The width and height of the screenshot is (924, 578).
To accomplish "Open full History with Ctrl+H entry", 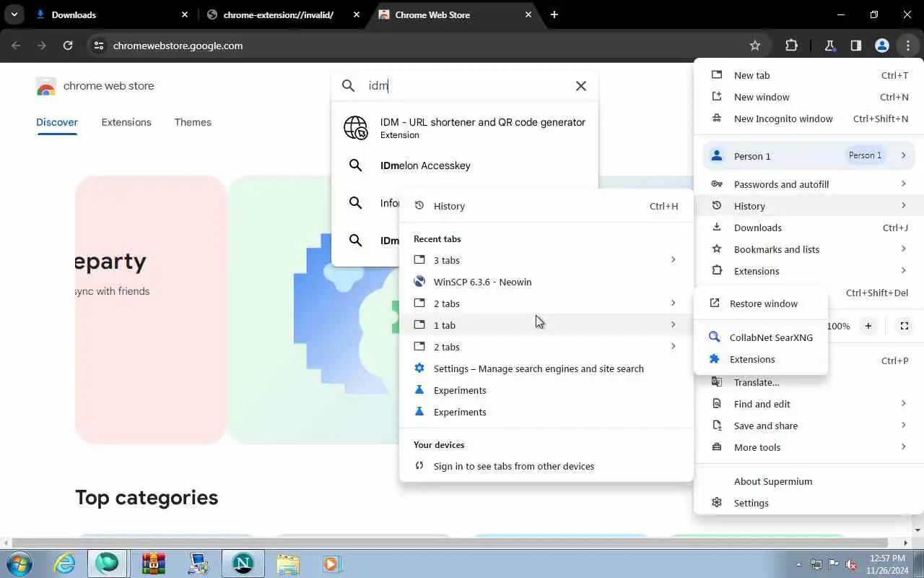I will (546, 206).
